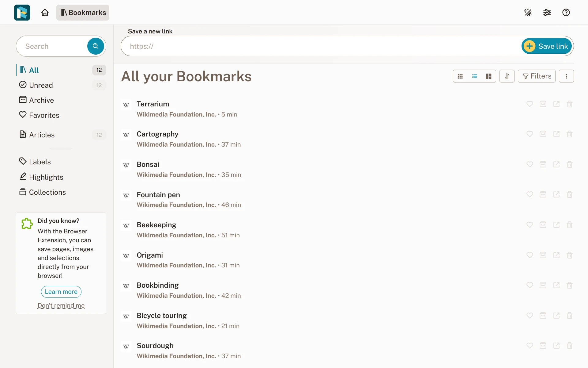This screenshot has height=368, width=588.
Task: Click the Don't remind me link
Action: point(61,305)
